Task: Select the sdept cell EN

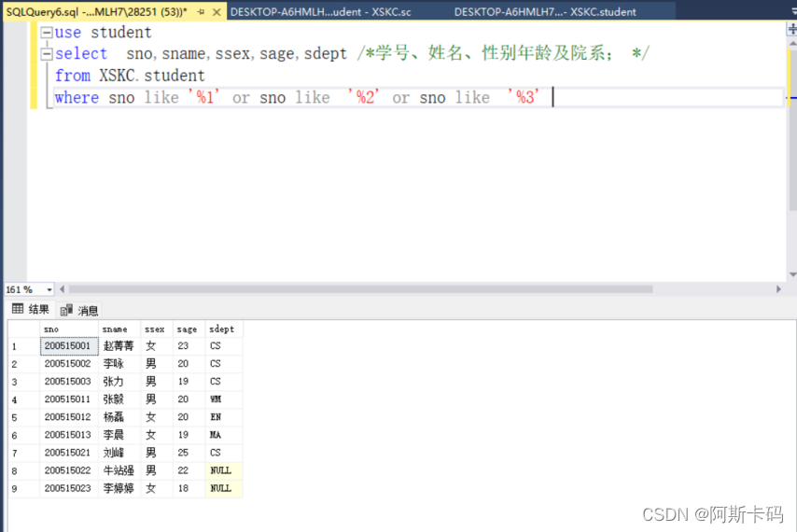Action: coord(224,417)
